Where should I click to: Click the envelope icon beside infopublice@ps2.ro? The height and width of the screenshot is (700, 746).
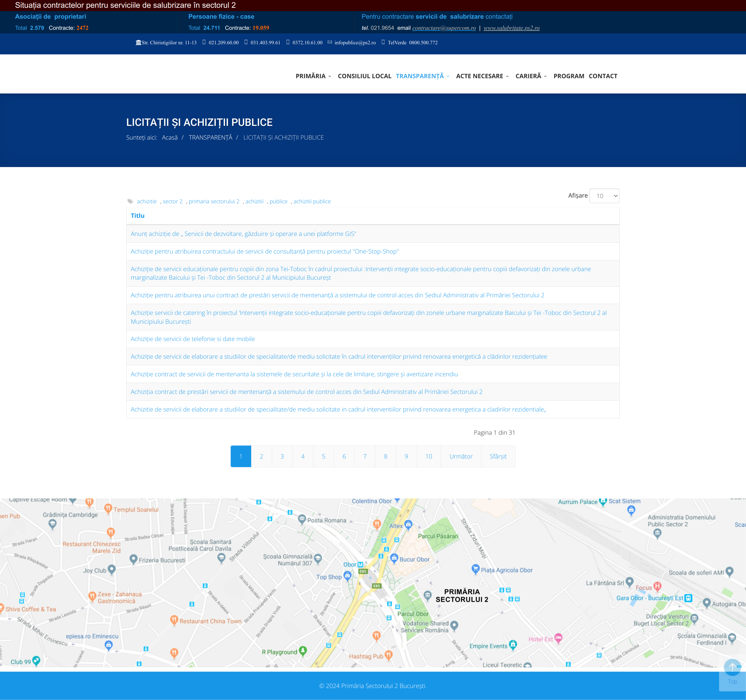click(x=329, y=42)
